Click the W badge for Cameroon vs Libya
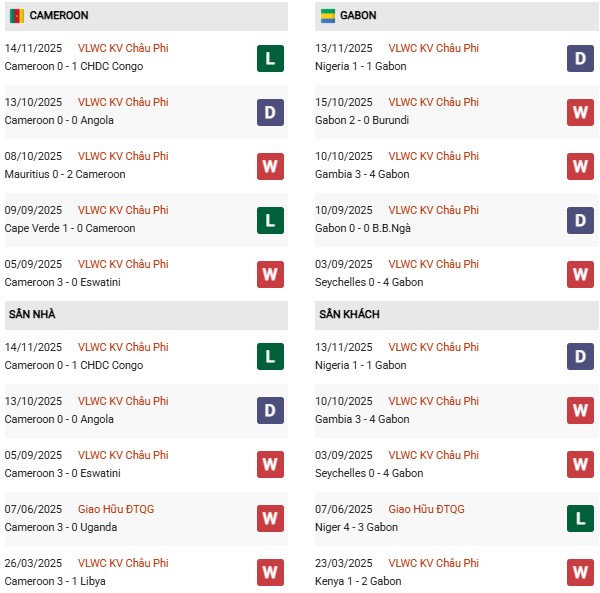Screen dimensions: 600x593 [269, 573]
